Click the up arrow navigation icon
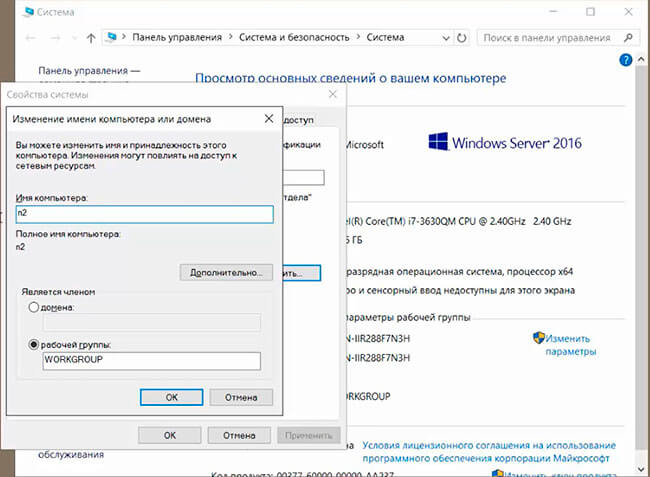Viewport: 650px width, 477px height. point(91,38)
